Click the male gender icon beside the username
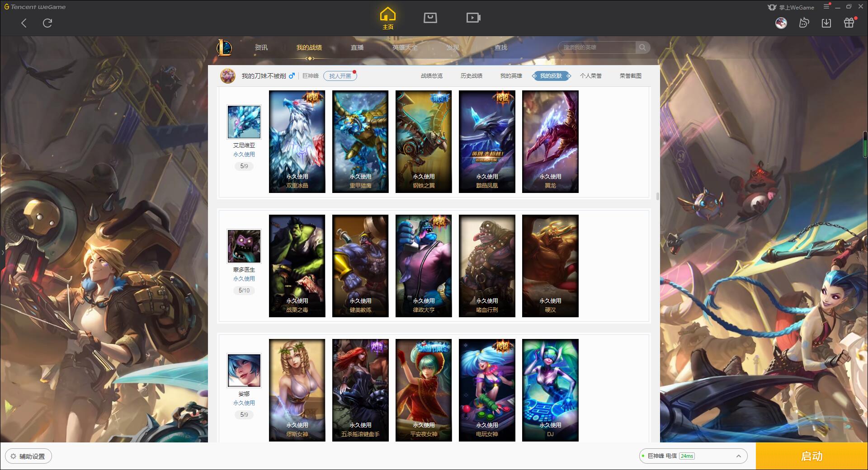868x470 pixels. click(x=292, y=76)
